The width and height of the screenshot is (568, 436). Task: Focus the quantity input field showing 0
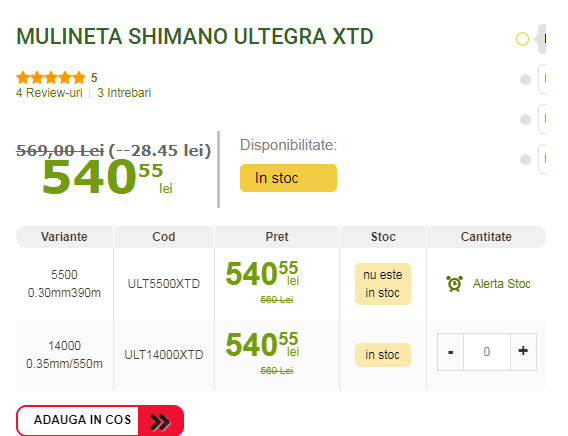pos(487,352)
